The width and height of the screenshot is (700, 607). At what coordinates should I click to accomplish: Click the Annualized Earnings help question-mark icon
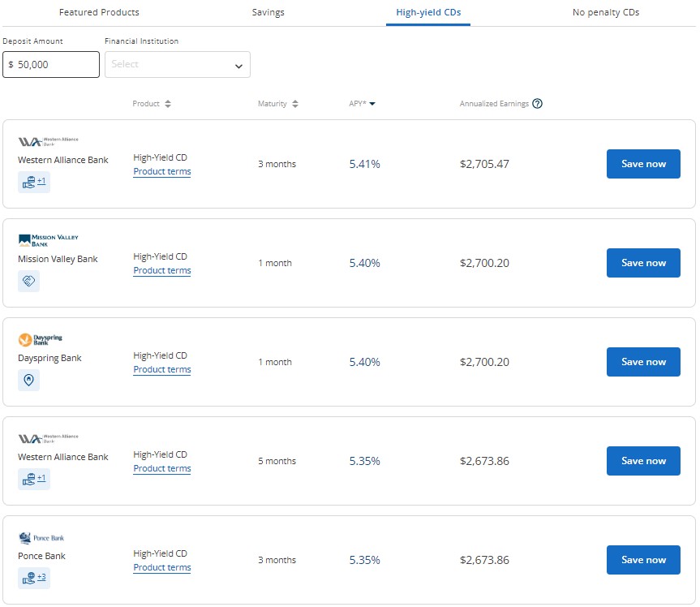pyautogui.click(x=537, y=104)
